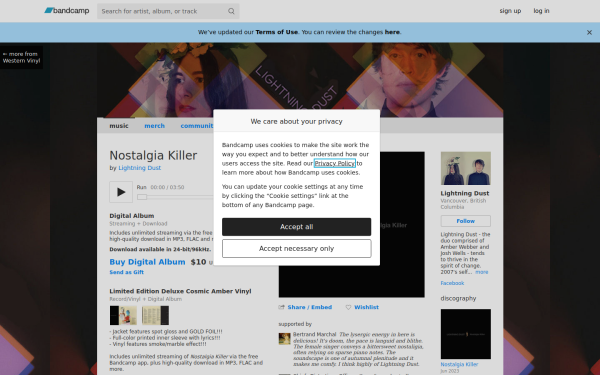600x375 pixels.
Task: Follow the 'here' link in the banner
Action: point(392,32)
